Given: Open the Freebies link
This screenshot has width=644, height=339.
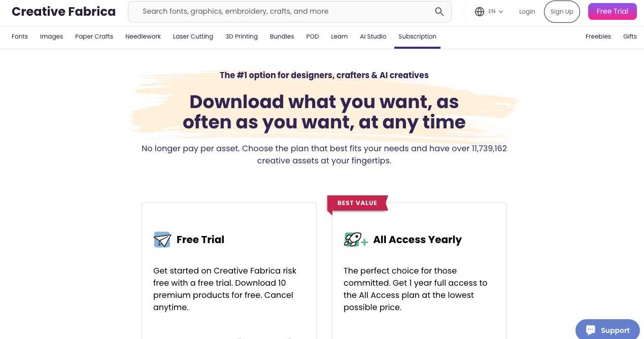Looking at the screenshot, I should [598, 37].
